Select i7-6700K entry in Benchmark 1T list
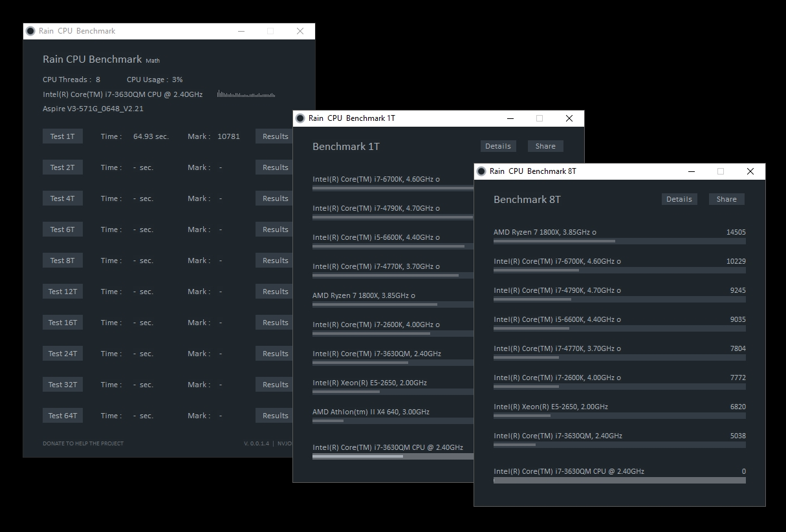The width and height of the screenshot is (786, 532). (393, 184)
